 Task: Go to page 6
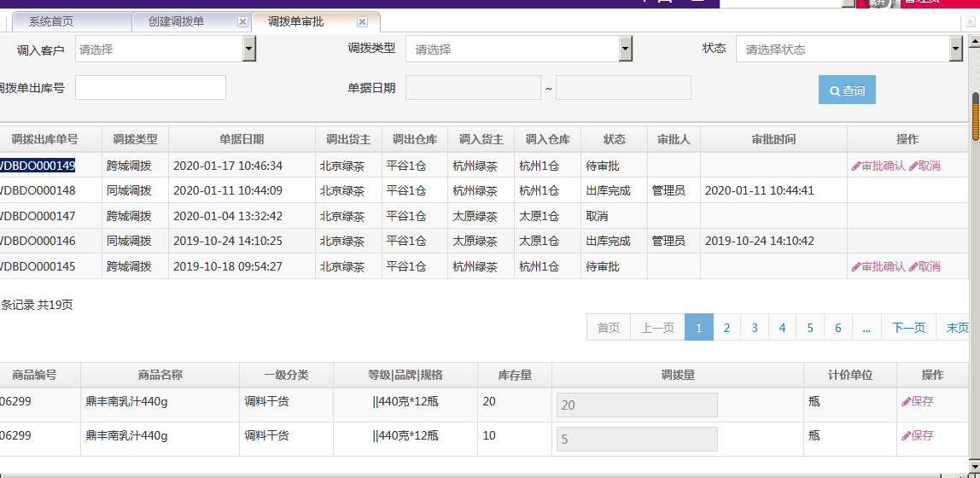click(x=838, y=328)
